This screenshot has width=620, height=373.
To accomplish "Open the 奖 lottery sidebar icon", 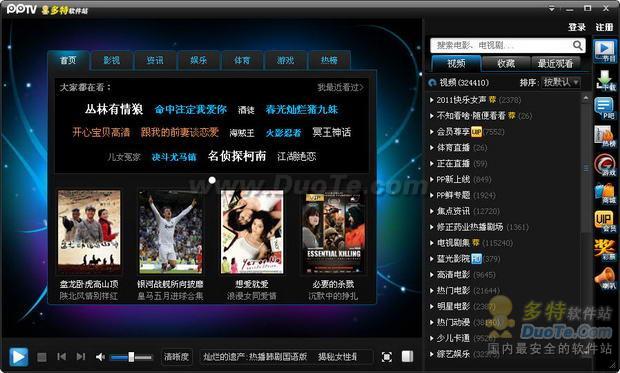I will [x=605, y=250].
